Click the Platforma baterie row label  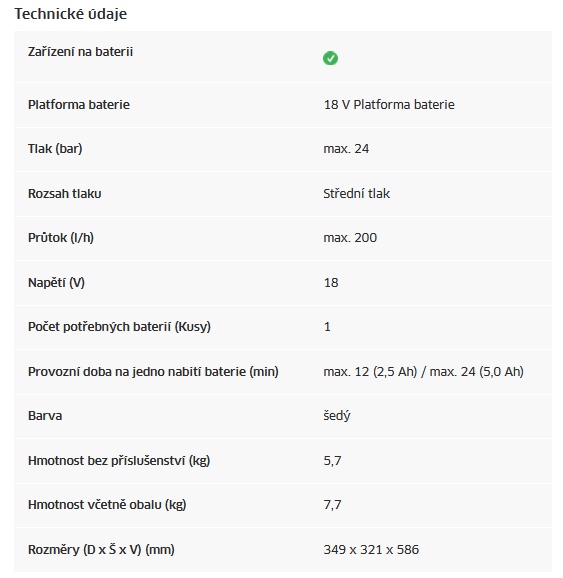tap(79, 105)
